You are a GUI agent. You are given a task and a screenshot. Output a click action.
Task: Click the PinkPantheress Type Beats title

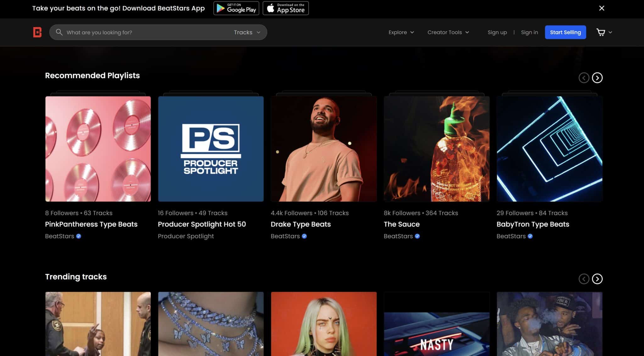tap(91, 224)
